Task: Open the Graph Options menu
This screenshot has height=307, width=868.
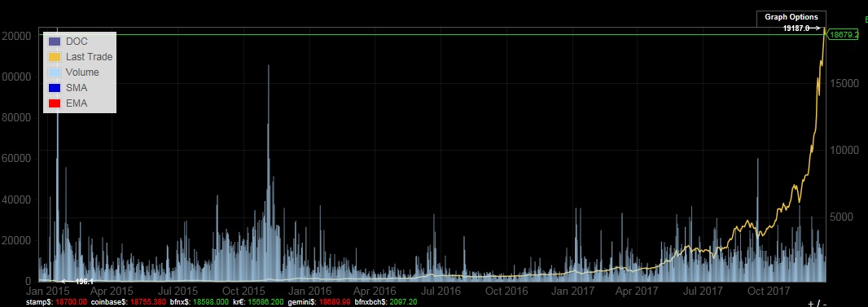Action: coord(791,17)
